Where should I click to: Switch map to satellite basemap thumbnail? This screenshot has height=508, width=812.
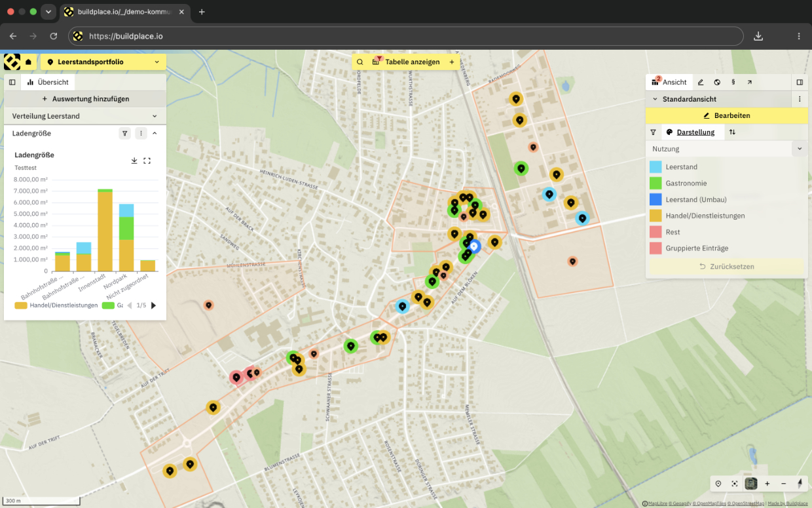tap(751, 484)
